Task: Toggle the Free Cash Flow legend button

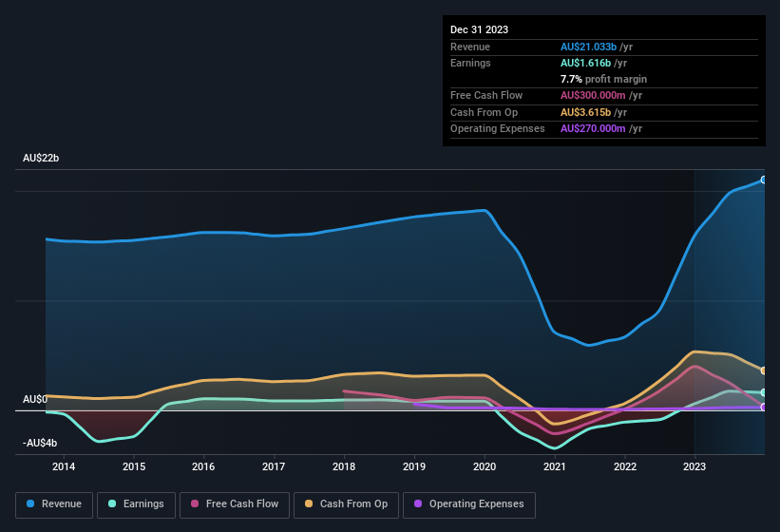Action: [235, 504]
